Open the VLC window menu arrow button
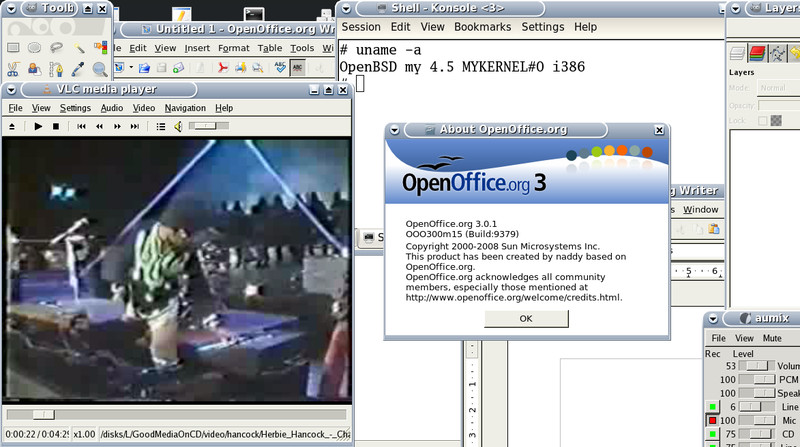The height and width of the screenshot is (447, 800). (11, 90)
